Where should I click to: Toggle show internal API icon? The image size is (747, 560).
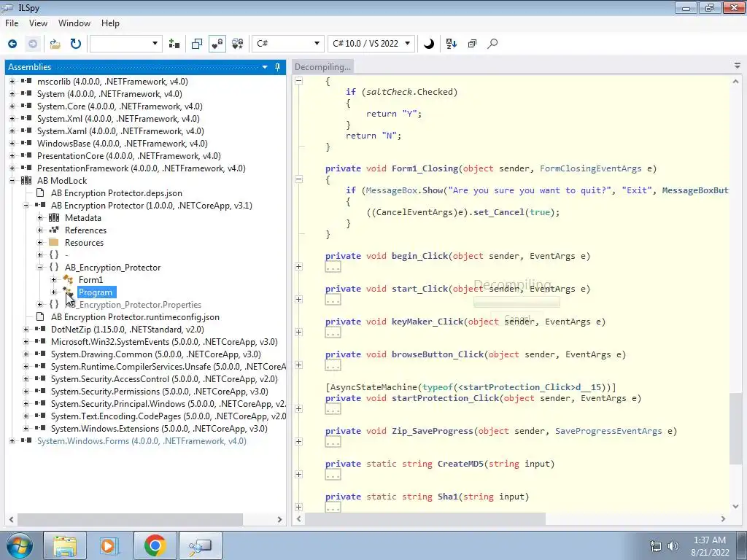(x=217, y=44)
